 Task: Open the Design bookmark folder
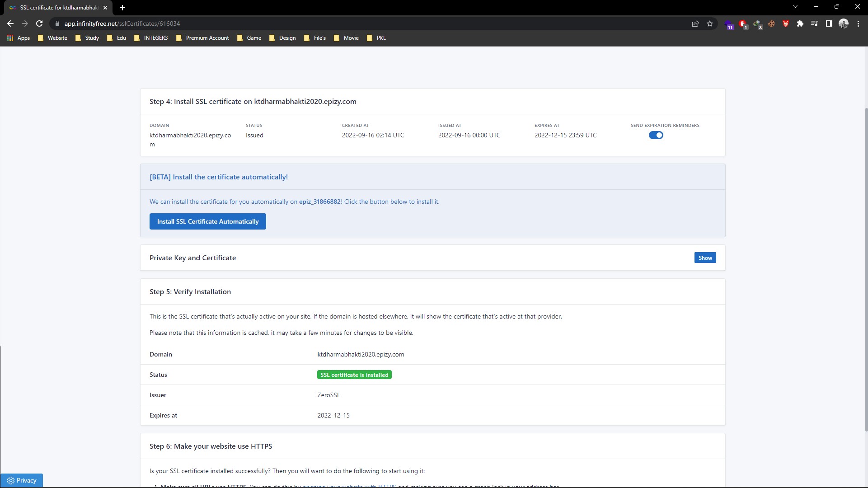click(x=282, y=38)
